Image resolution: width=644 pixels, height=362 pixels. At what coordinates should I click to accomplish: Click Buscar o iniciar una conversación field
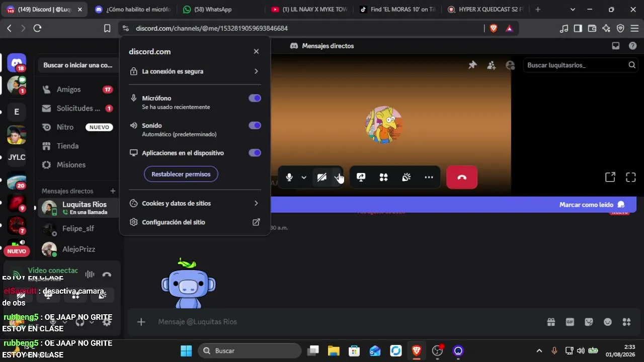pos(78,65)
